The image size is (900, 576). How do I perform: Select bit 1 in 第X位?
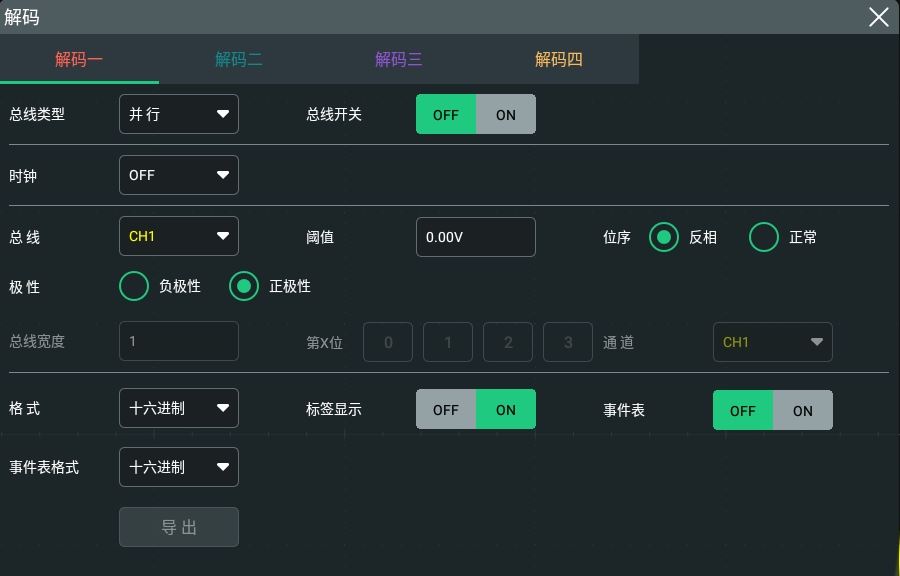point(448,343)
